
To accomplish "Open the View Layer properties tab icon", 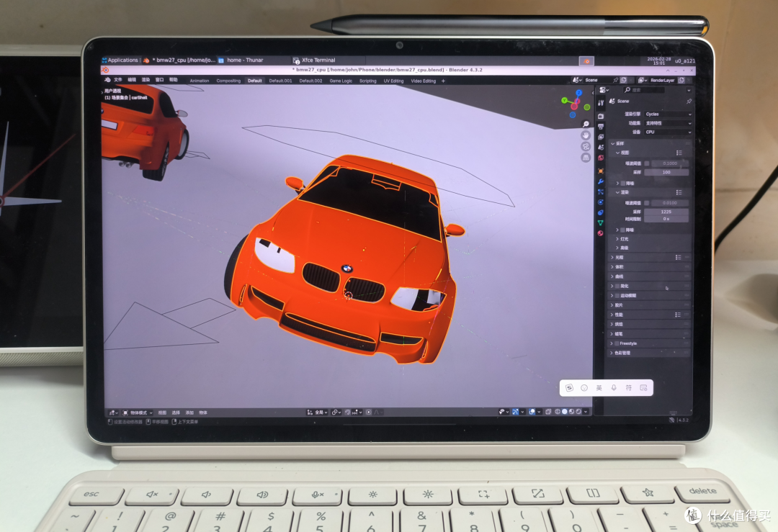I will [601, 137].
